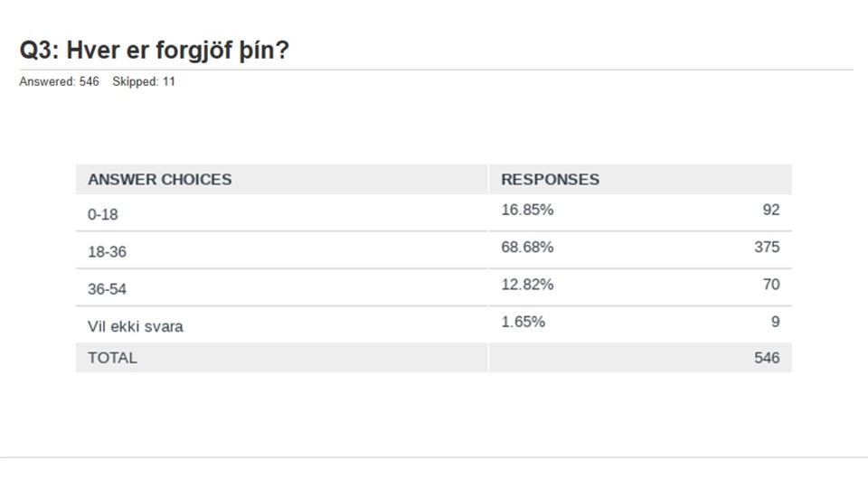Click the TOTAL row label

112,358
